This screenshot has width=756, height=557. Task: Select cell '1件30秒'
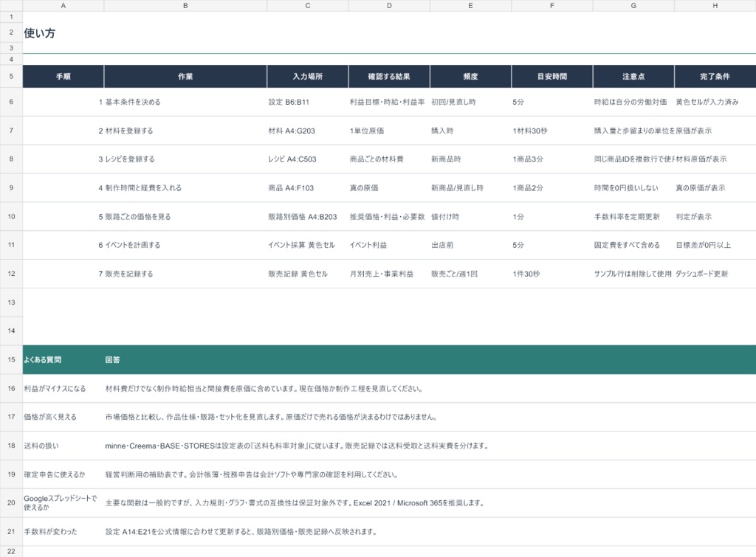[x=552, y=274]
